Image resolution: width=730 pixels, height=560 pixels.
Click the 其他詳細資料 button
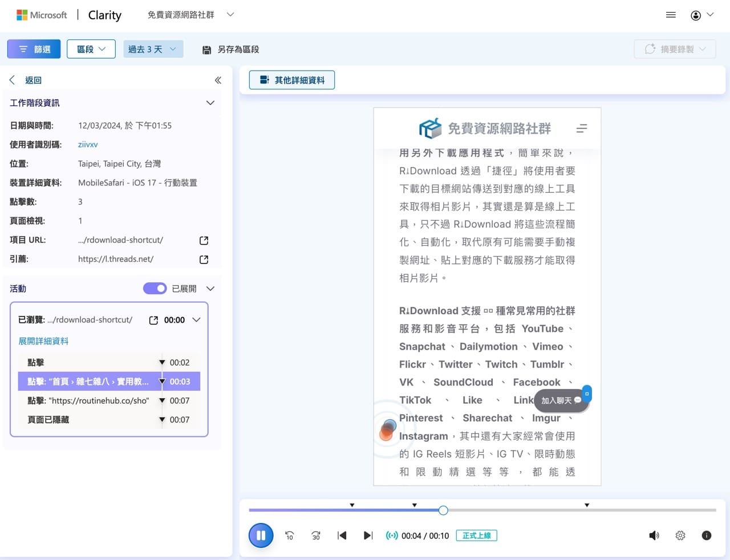click(x=292, y=80)
